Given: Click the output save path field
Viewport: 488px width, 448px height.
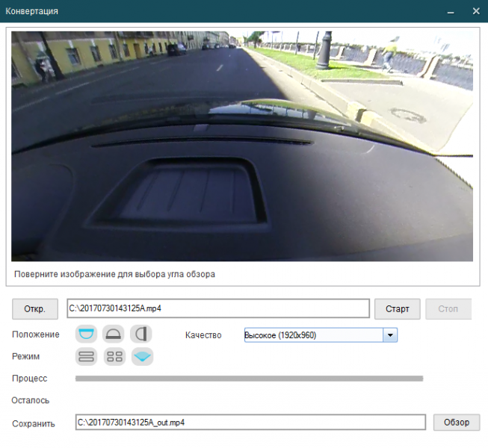Looking at the screenshot, I should (x=250, y=422).
